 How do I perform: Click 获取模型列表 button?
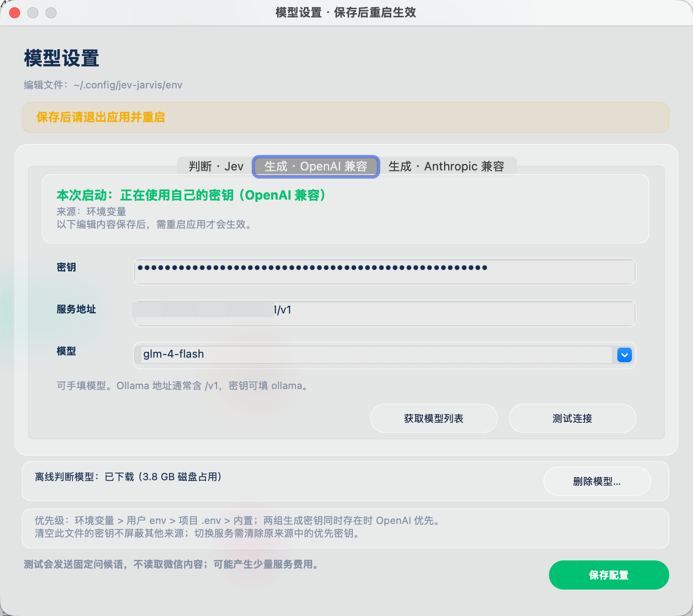[x=434, y=418]
